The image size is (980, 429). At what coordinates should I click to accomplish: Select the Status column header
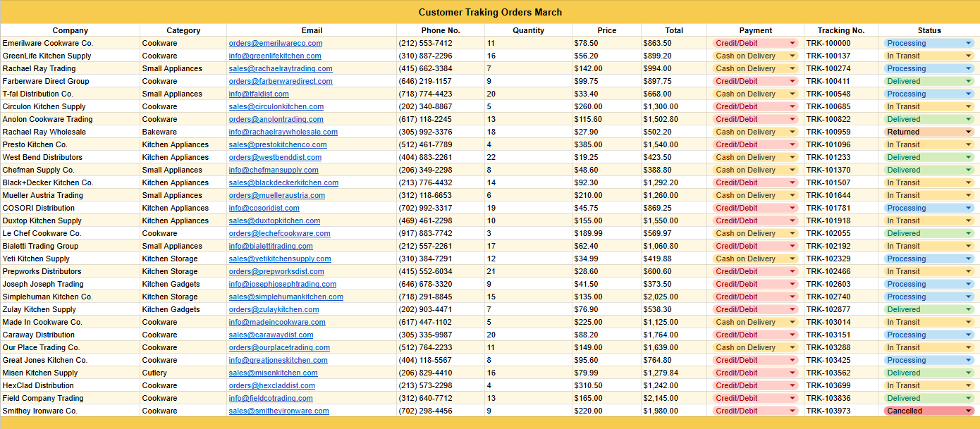[929, 30]
